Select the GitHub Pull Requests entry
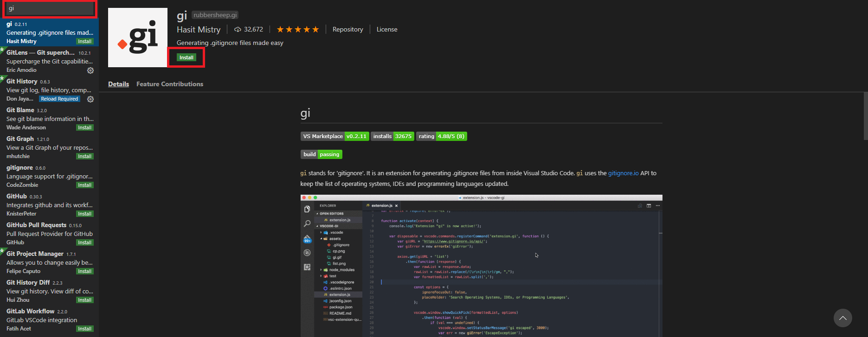The height and width of the screenshot is (337, 868). pos(49,234)
